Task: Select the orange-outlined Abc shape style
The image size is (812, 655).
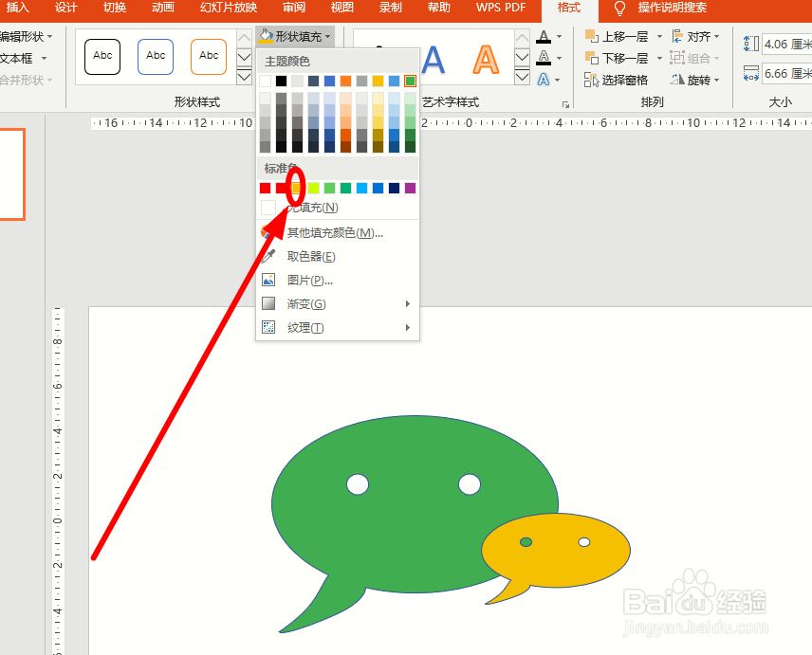Action: point(209,56)
